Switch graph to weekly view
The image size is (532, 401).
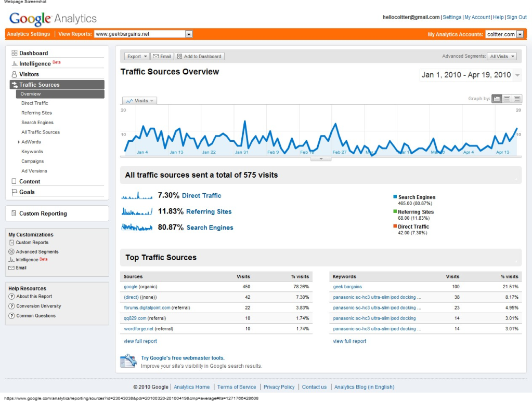507,99
